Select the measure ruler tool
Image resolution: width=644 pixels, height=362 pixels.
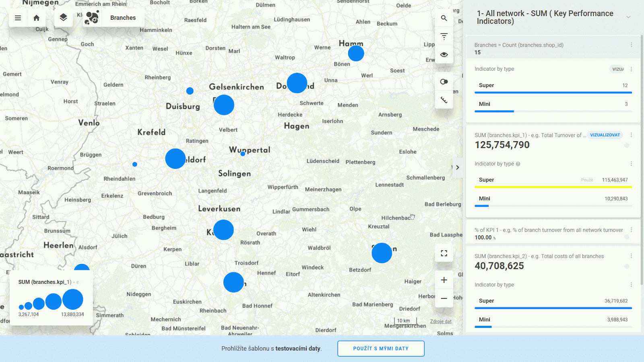click(x=444, y=100)
